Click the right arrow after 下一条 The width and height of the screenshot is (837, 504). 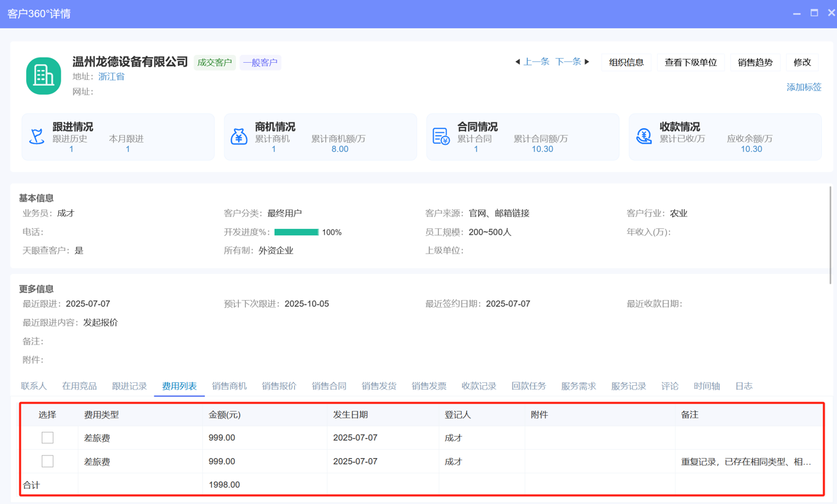587,61
